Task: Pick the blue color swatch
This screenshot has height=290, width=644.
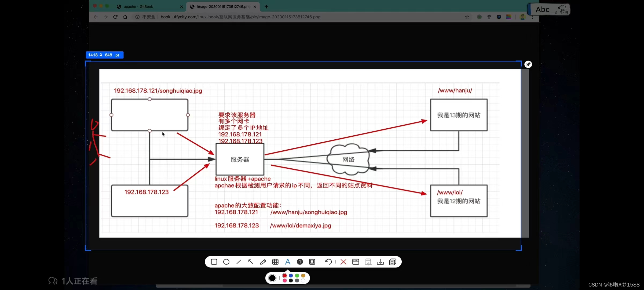Action: point(291,275)
